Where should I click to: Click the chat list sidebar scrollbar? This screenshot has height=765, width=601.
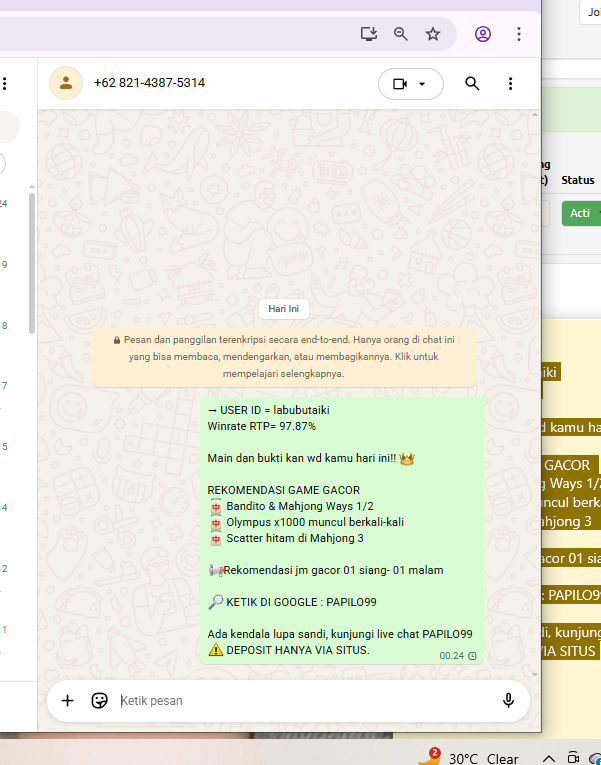click(32, 263)
